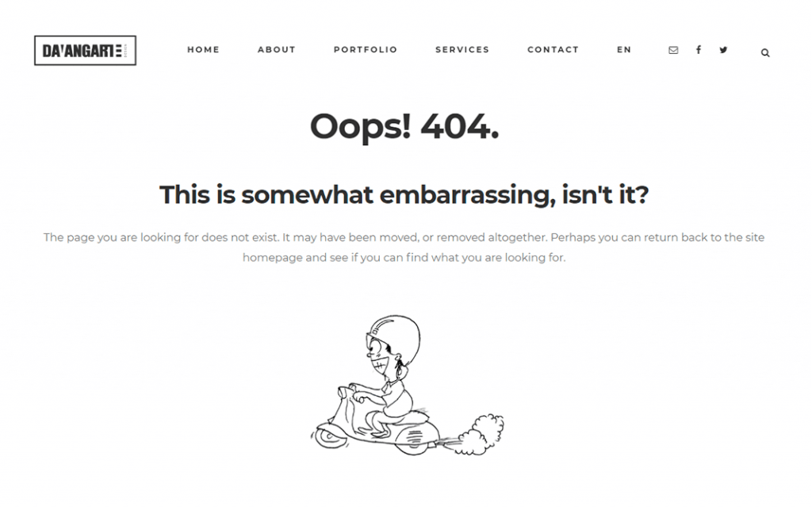
Task: Click the DA'ANGARTE logo
Action: [86, 50]
